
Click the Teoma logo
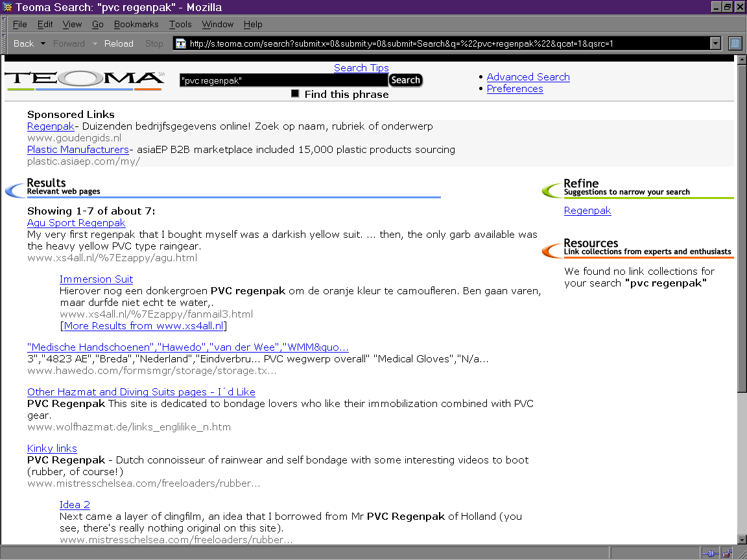(85, 80)
